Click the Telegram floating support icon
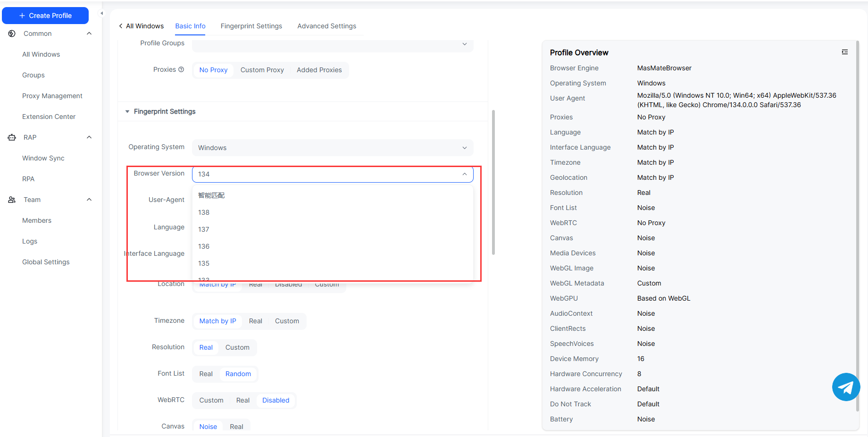The image size is (868, 437). (x=845, y=387)
